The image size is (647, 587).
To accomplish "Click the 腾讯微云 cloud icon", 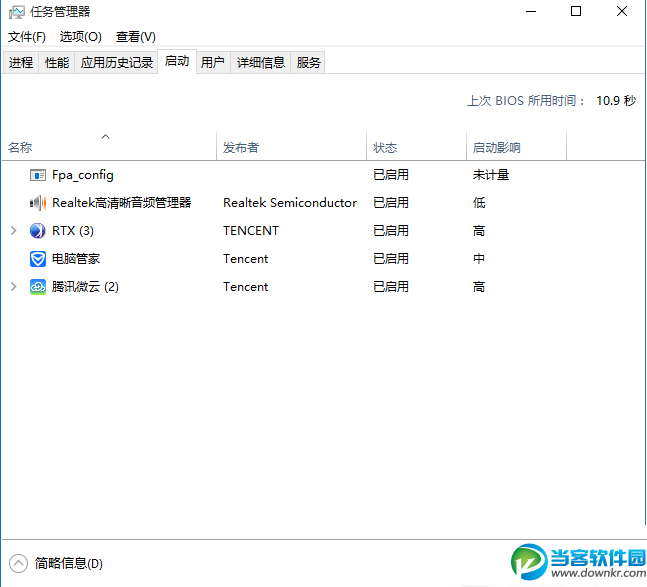I will click(38, 287).
